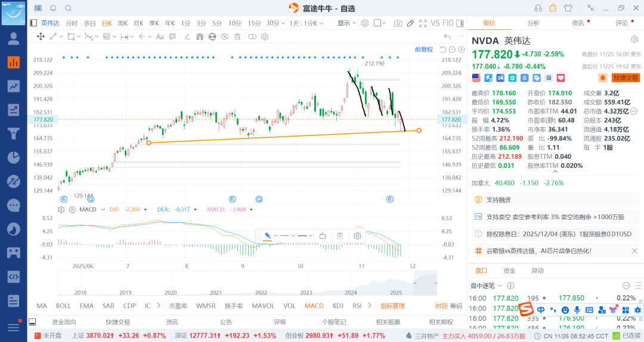Image resolution: width=644 pixels, height=342 pixels.
Task: Open line thickness dropdown in floating toolbar
Action: (311, 236)
